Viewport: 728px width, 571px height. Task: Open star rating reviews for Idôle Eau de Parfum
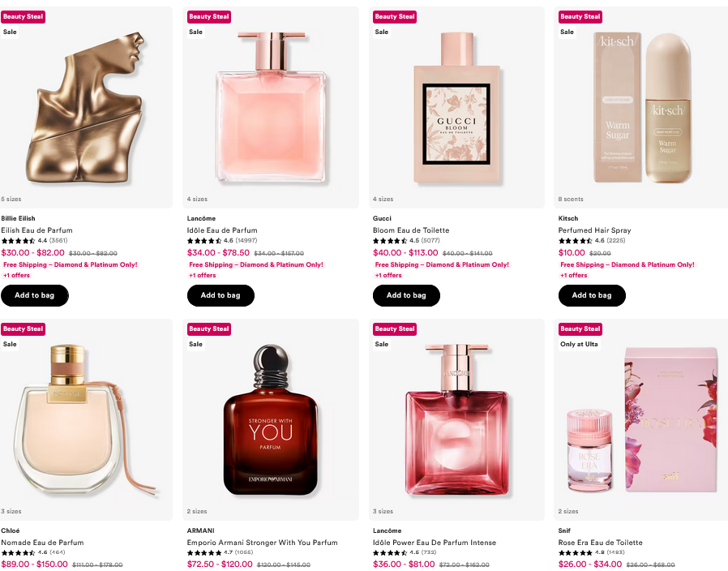pyautogui.click(x=222, y=241)
